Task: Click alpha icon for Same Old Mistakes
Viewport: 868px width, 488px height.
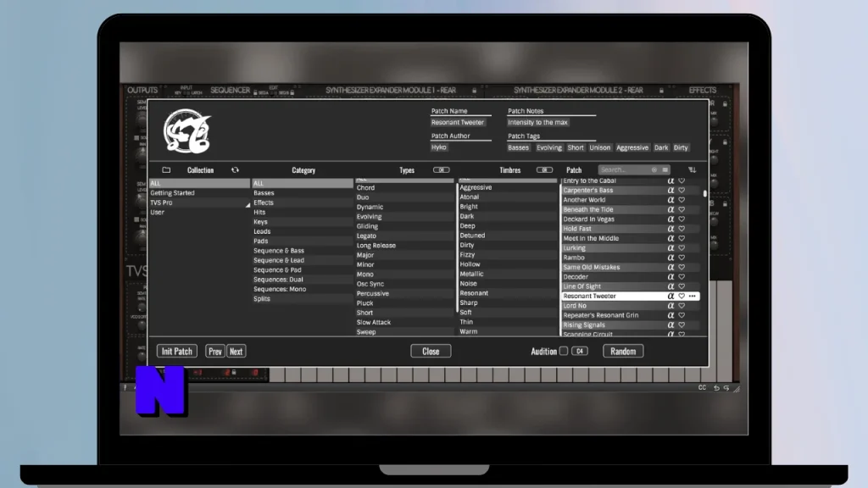Action: coord(670,267)
